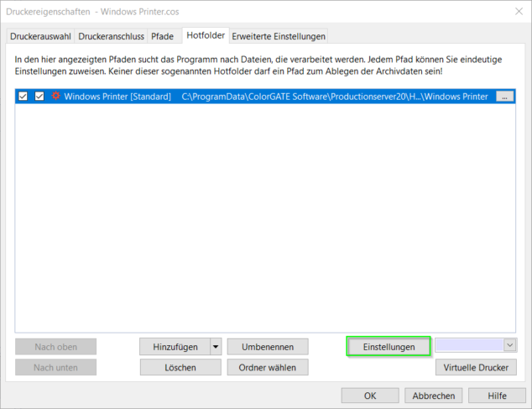Select the hotfolder path text in the list

[334, 97]
